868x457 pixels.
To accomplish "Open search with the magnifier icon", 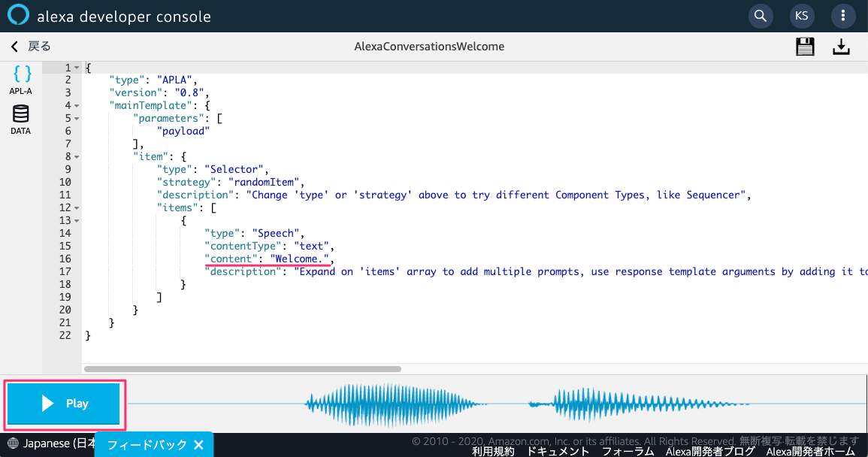I will [761, 16].
